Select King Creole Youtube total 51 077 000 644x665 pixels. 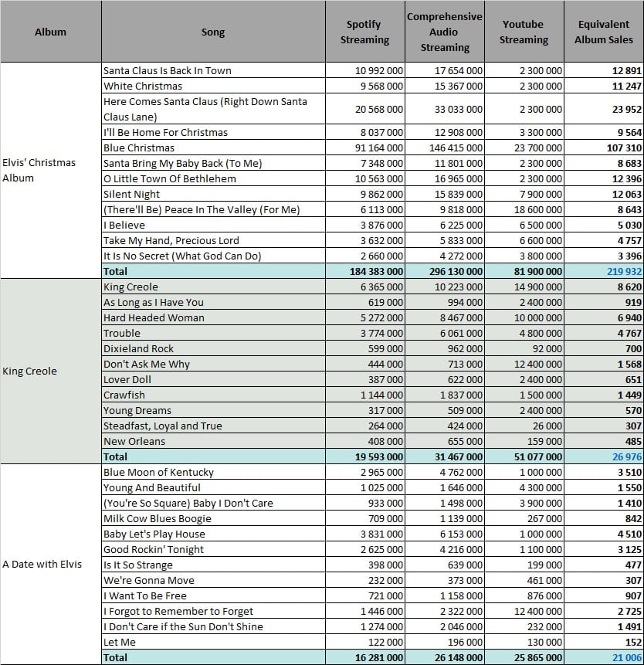pos(524,456)
